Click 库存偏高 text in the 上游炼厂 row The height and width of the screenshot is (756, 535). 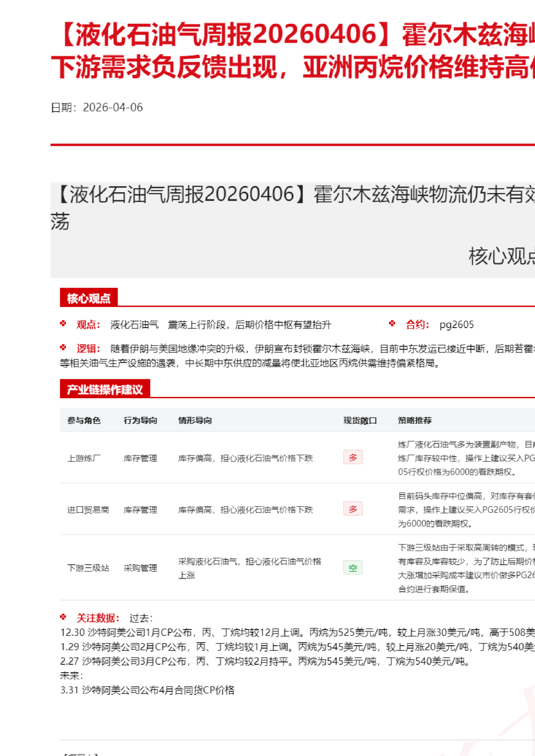pyautogui.click(x=245, y=458)
